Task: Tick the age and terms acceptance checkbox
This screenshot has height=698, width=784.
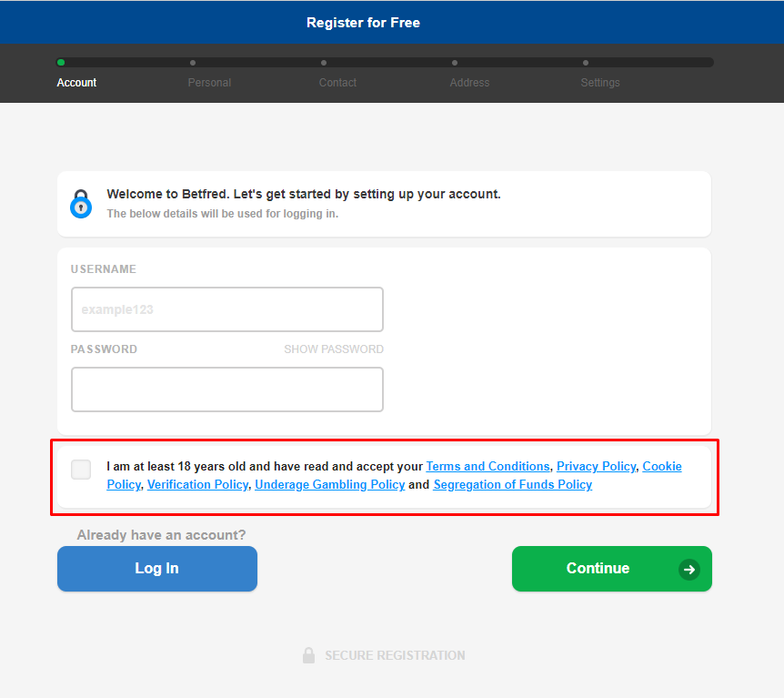Action: [81, 470]
